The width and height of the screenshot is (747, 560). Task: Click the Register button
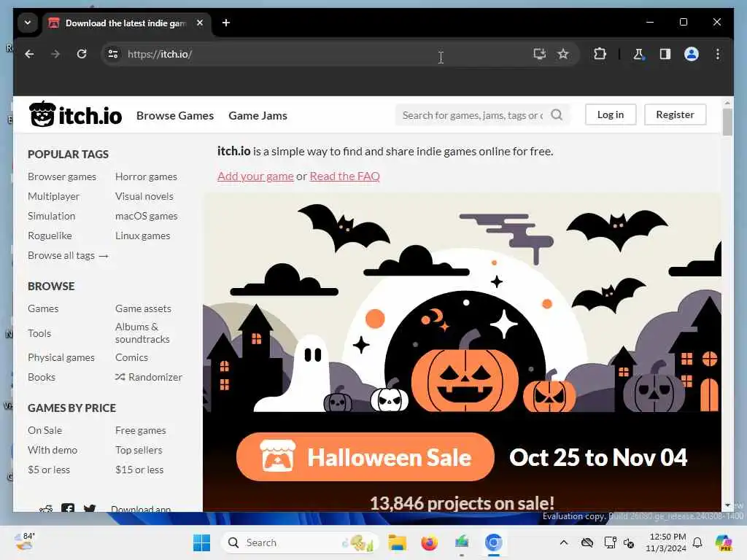(675, 114)
